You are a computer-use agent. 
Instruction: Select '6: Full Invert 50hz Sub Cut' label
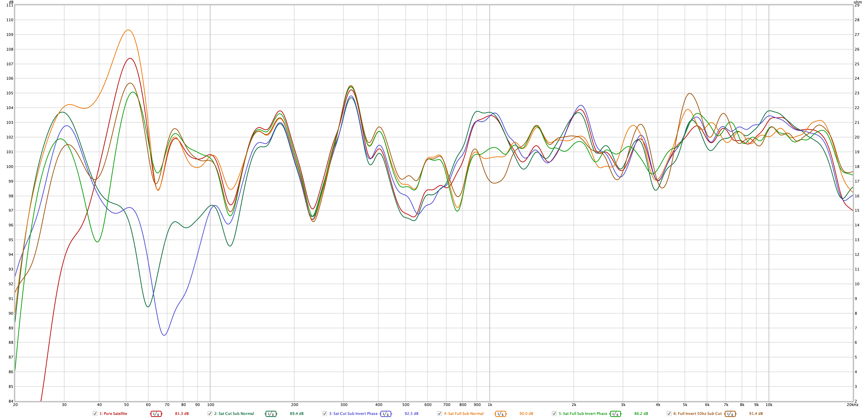click(697, 414)
